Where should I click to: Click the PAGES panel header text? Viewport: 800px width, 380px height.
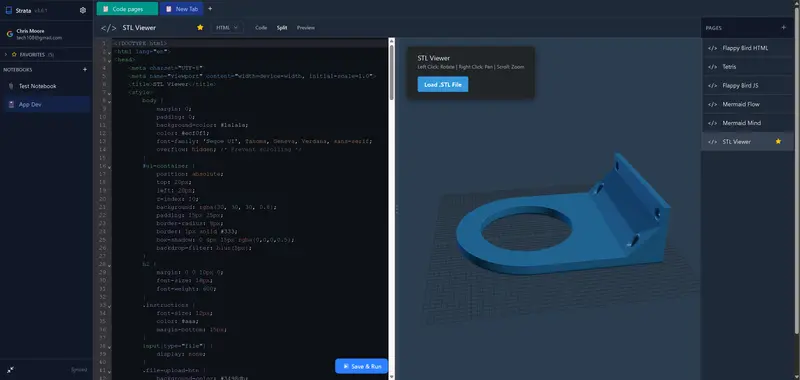pos(713,28)
